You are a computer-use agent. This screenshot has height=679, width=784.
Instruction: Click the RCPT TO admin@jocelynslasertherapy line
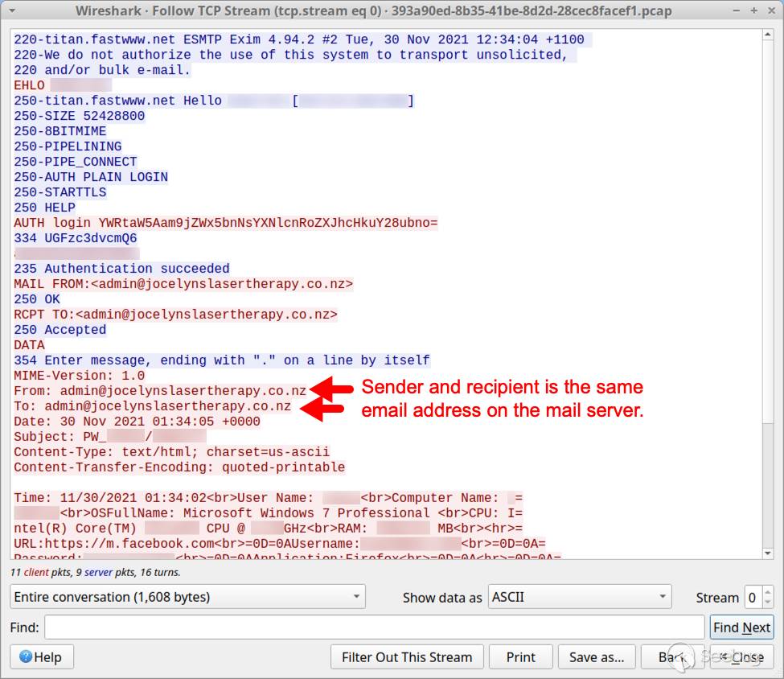tap(175, 315)
